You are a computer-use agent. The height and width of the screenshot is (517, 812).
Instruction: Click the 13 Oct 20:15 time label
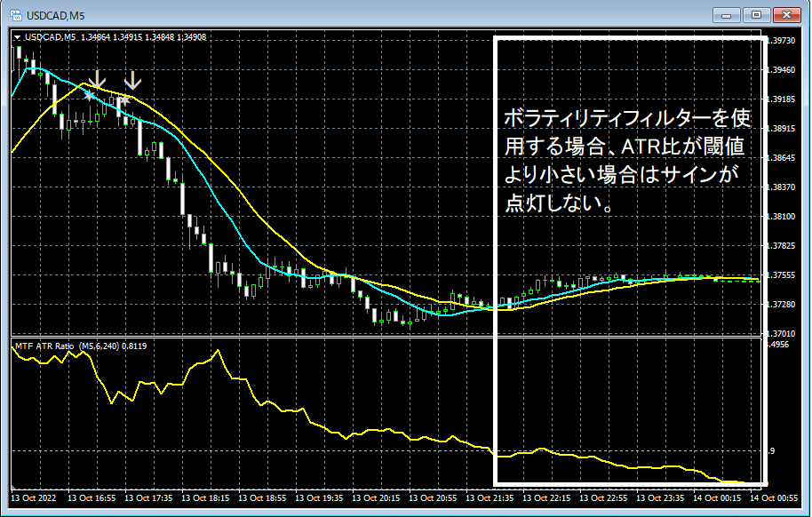(x=377, y=498)
